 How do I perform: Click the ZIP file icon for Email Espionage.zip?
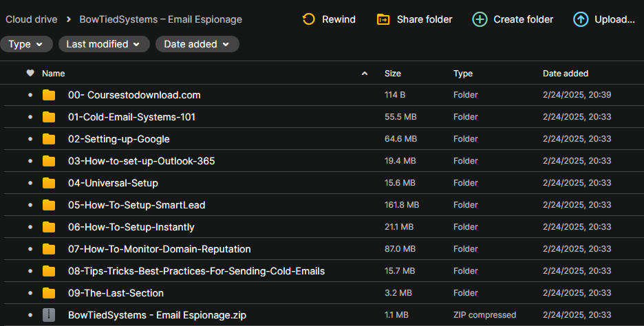49,315
